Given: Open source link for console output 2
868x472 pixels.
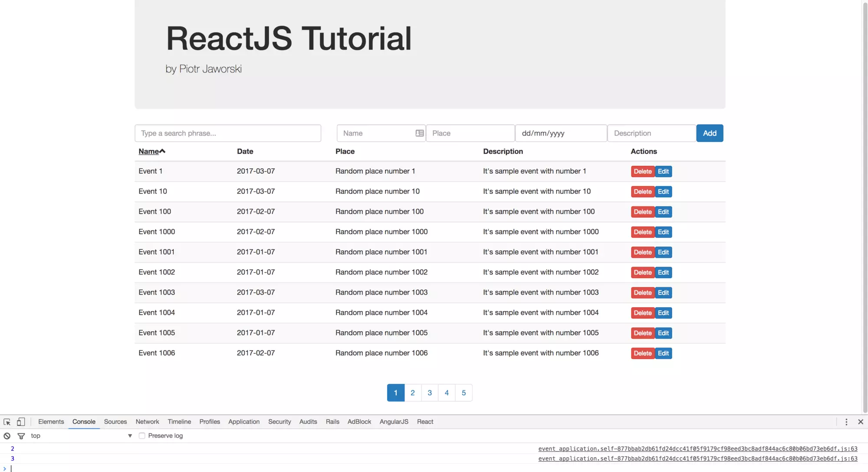Looking at the screenshot, I should click(698, 449).
